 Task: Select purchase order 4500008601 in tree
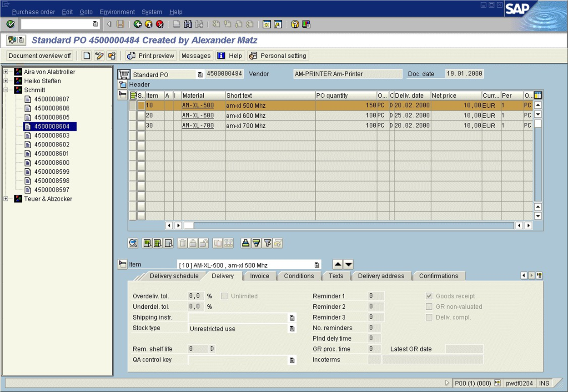(x=52, y=154)
